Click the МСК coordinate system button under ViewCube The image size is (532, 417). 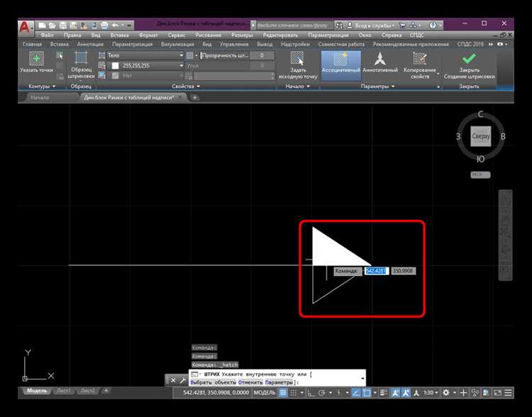(480, 174)
